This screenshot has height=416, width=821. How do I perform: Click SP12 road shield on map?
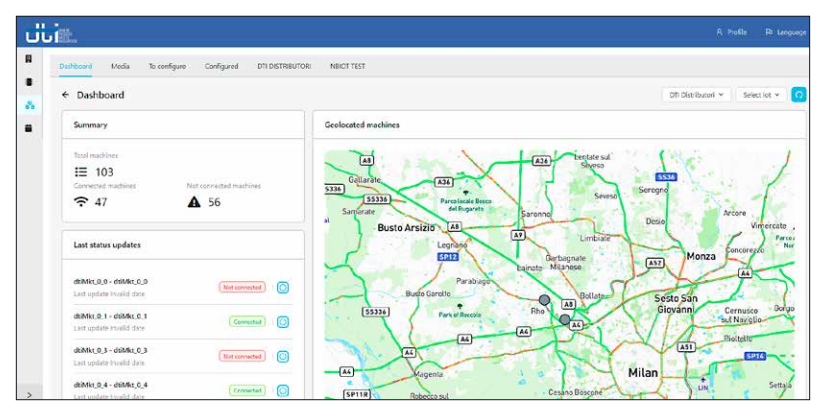coord(448,257)
